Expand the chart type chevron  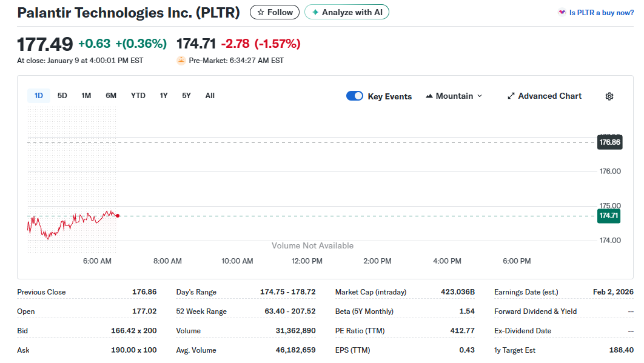(x=479, y=96)
